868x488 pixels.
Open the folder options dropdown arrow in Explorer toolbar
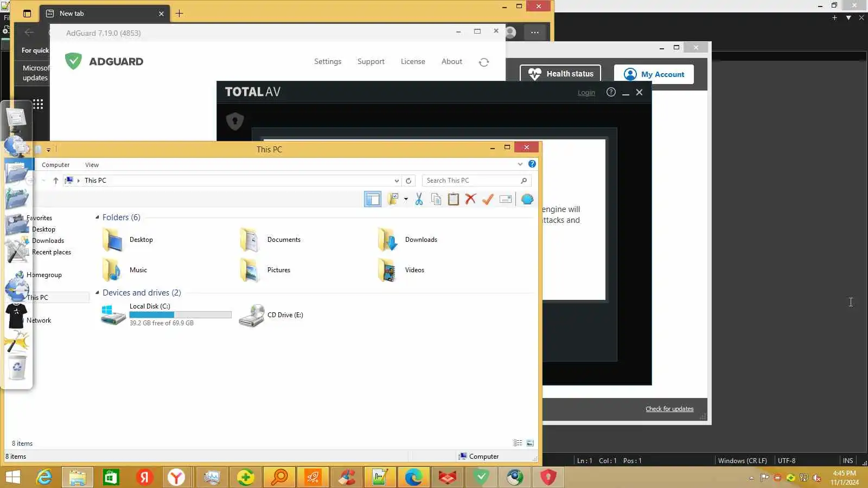(x=406, y=200)
